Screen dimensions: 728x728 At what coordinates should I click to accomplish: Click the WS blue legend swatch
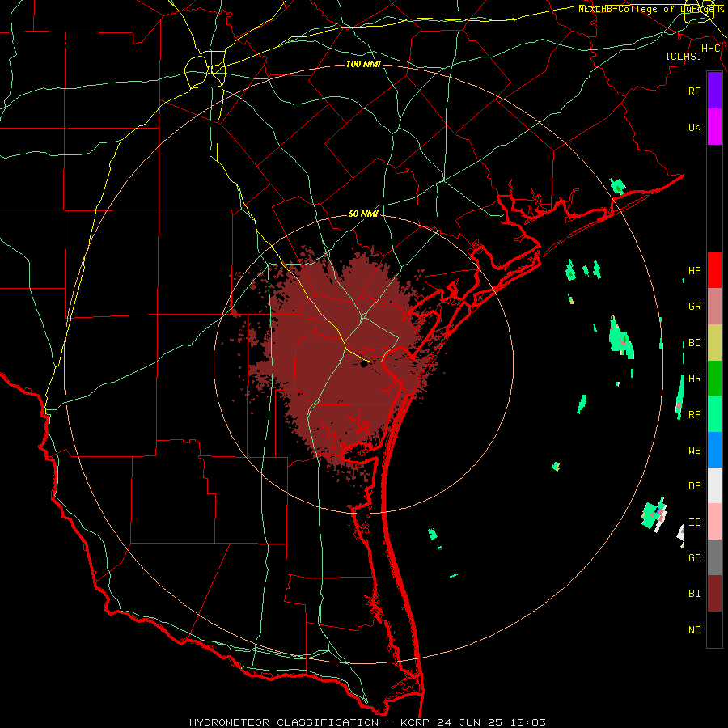(x=714, y=450)
